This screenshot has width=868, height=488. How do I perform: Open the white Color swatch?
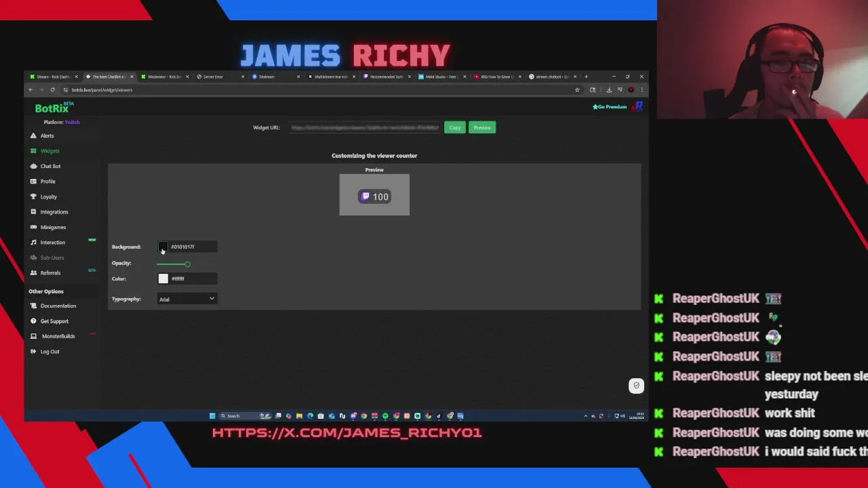[x=163, y=279]
